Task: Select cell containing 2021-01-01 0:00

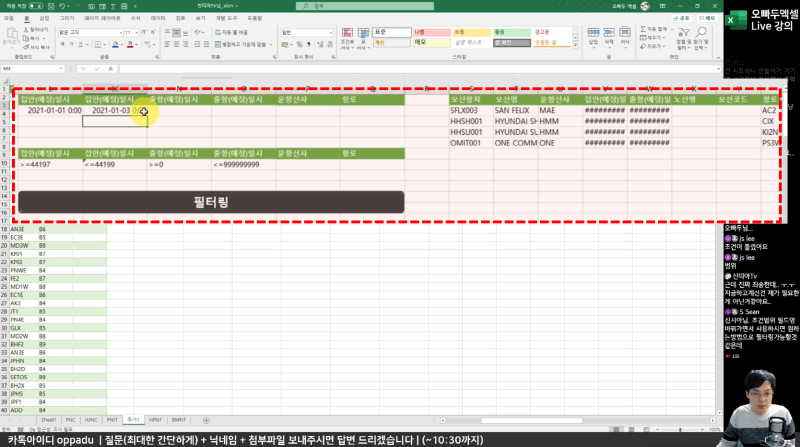Action: click(x=50, y=110)
